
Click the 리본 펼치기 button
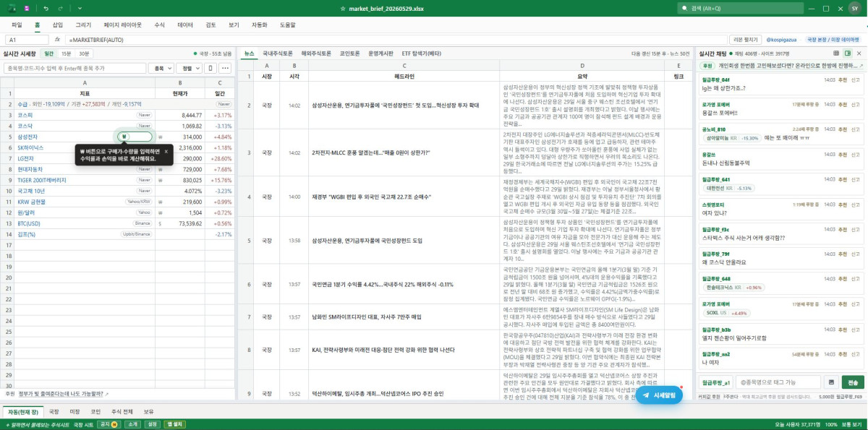pyautogui.click(x=746, y=39)
